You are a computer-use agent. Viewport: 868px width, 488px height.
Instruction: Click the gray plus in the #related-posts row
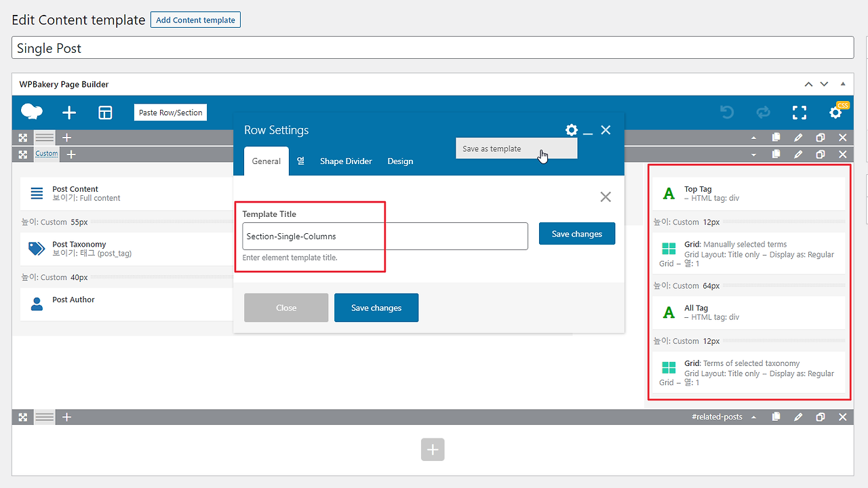[433, 449]
